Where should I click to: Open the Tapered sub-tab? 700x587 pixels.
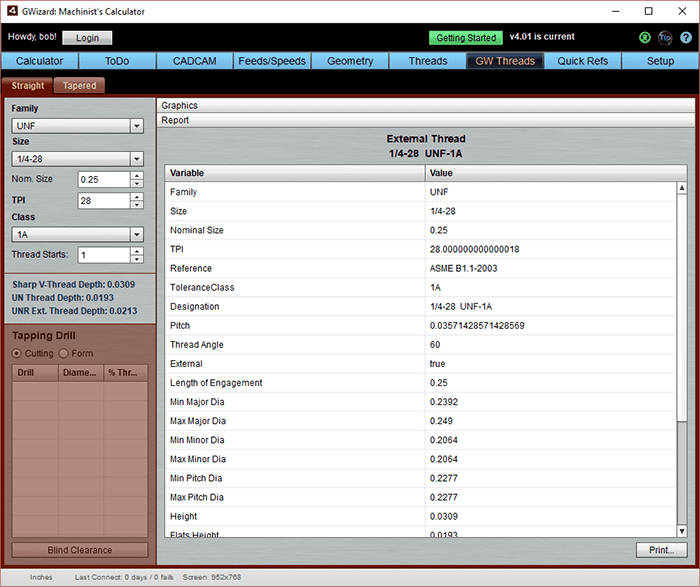coord(79,86)
